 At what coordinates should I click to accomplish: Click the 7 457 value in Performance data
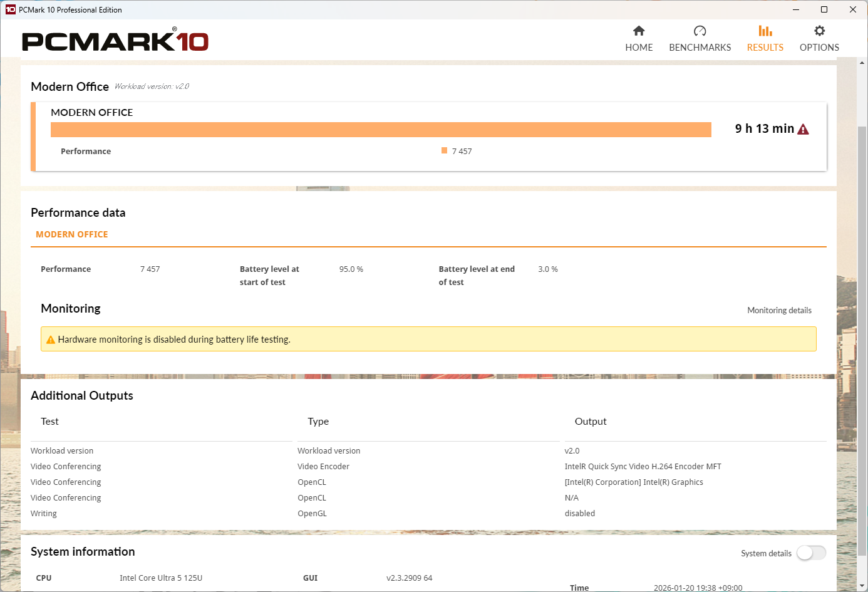pyautogui.click(x=150, y=269)
